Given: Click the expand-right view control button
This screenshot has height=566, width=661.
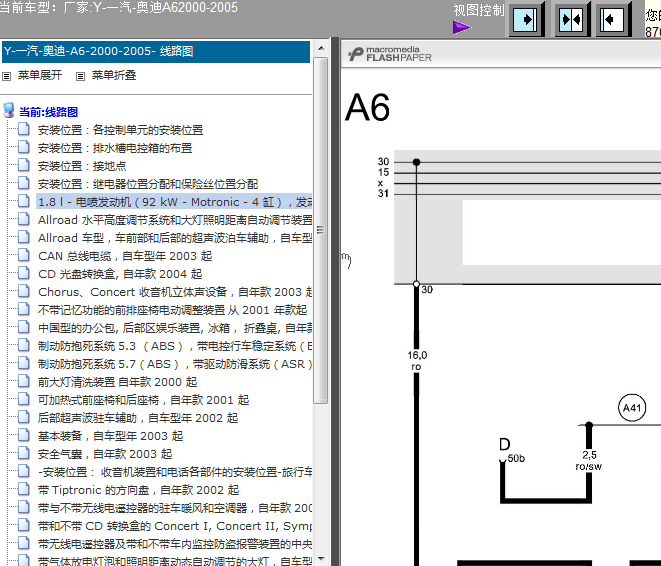Looking at the screenshot, I should pos(526,19).
